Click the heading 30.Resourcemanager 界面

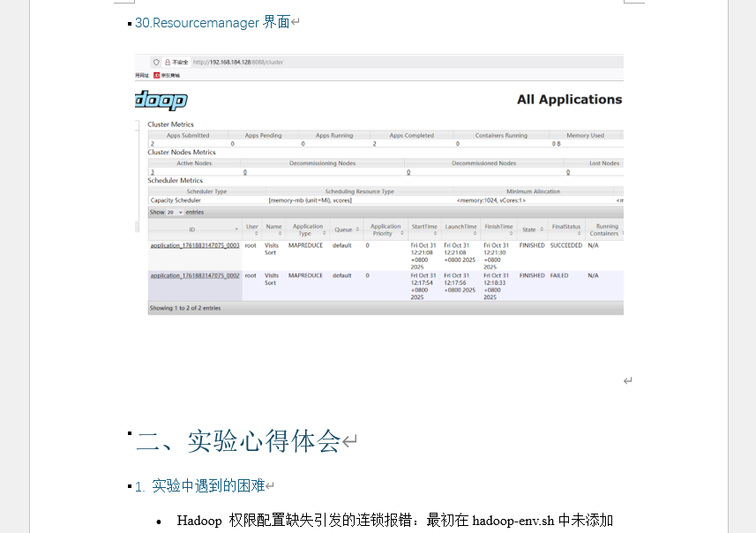pos(212,22)
